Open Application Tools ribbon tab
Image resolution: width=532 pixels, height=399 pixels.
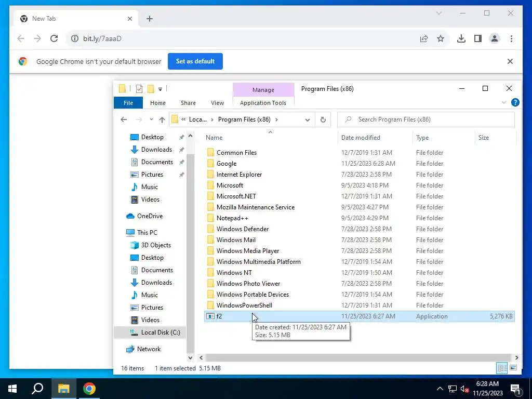tap(263, 103)
